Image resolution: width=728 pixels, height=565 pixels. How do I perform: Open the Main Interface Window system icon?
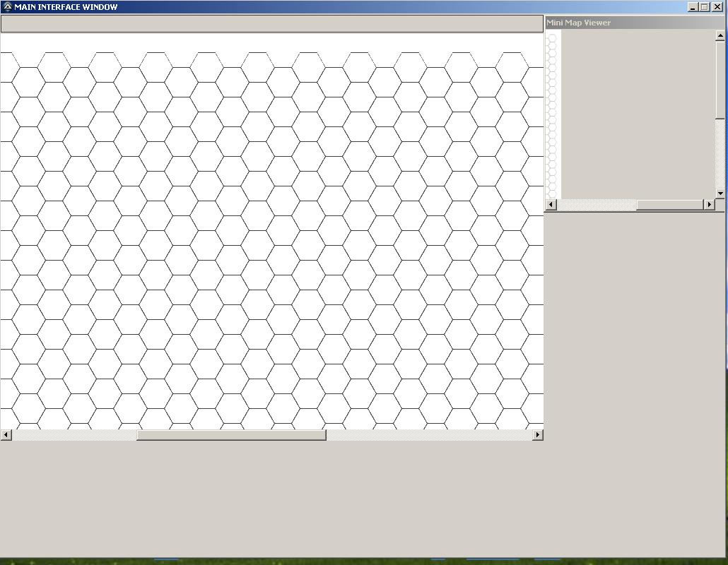click(8, 7)
